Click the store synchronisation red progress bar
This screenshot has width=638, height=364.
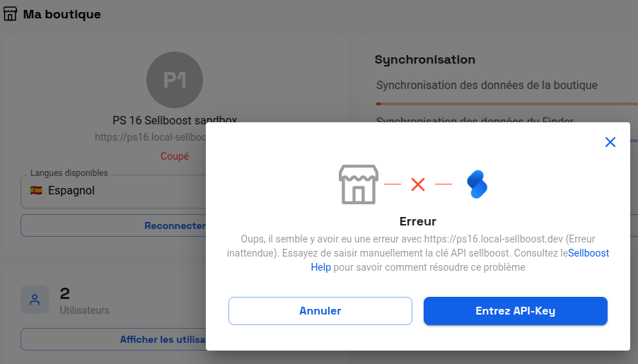coord(507,104)
